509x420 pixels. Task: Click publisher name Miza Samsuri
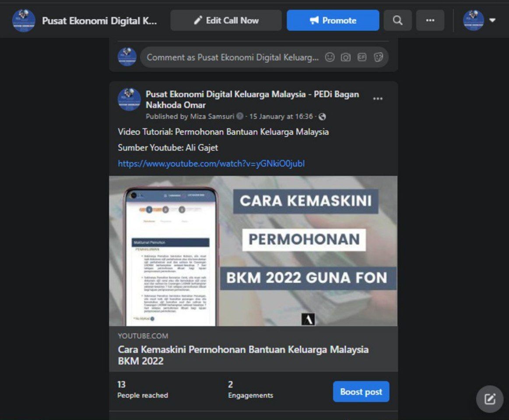[212, 116]
